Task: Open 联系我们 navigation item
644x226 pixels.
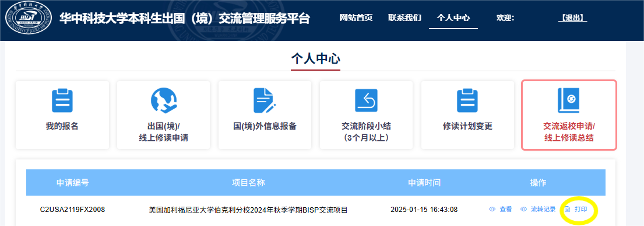Action: [x=404, y=18]
